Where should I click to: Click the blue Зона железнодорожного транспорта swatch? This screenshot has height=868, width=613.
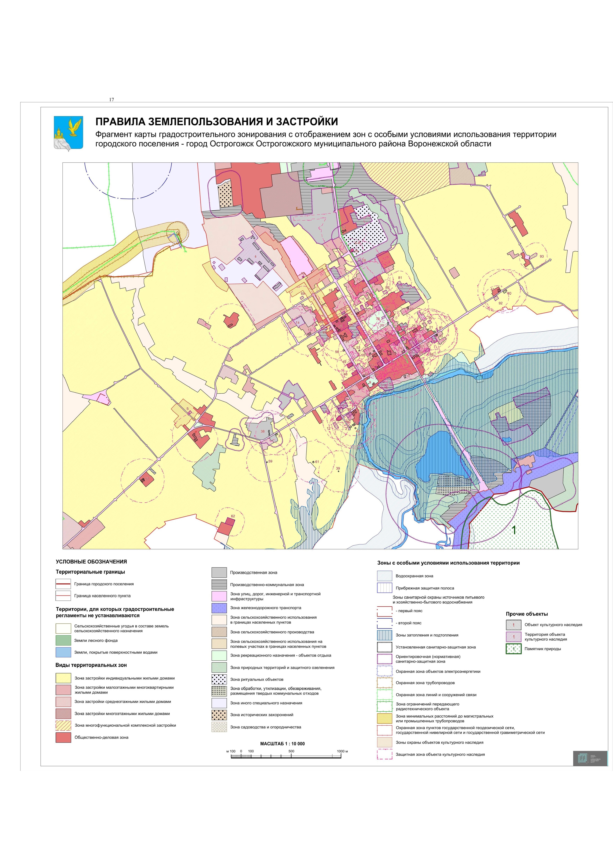(219, 608)
